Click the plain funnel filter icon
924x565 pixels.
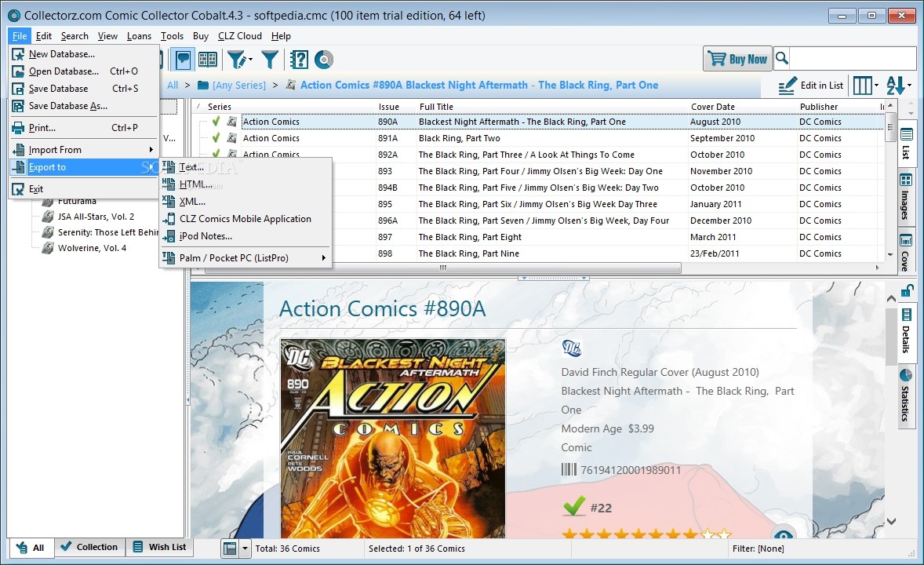pos(269,60)
